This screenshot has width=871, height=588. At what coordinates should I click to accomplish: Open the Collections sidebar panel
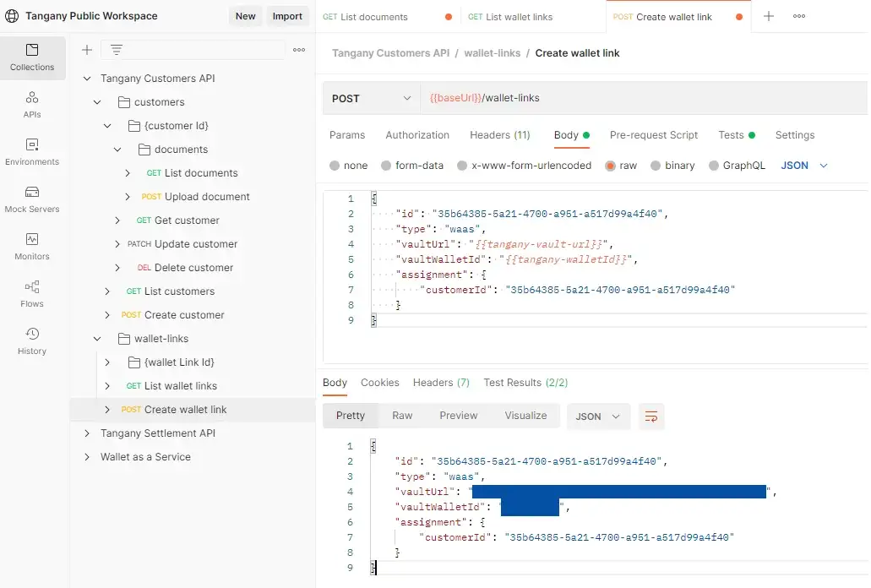pos(32,57)
